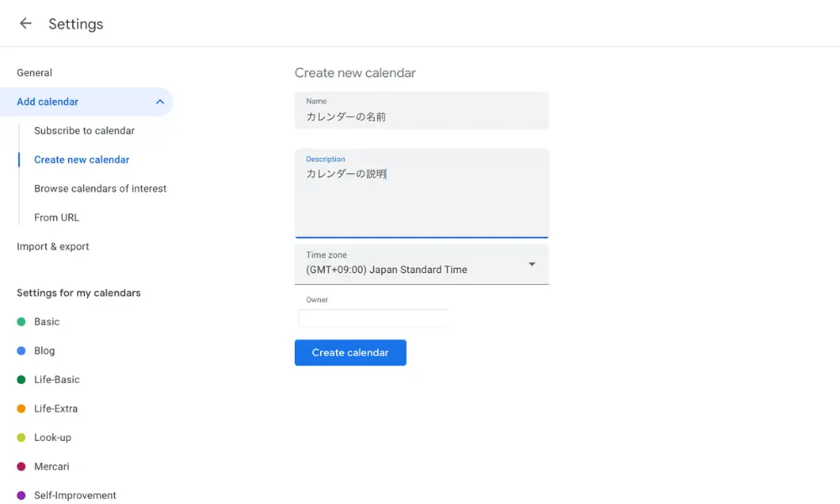Click the Owner field

click(373, 318)
